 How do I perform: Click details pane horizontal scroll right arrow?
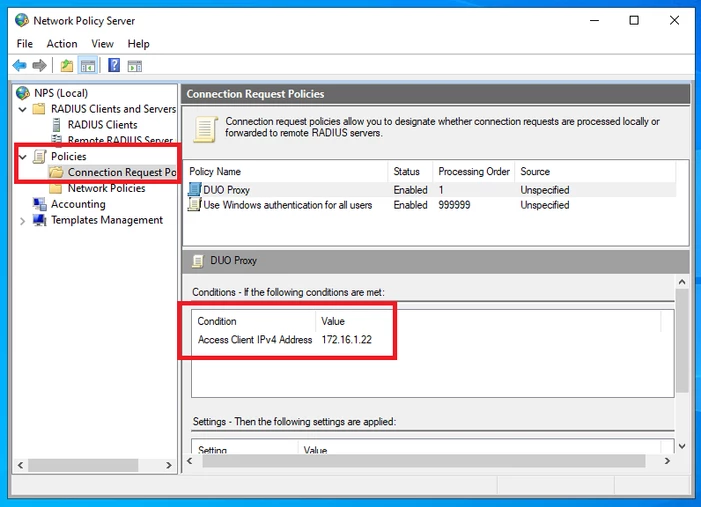(667, 461)
